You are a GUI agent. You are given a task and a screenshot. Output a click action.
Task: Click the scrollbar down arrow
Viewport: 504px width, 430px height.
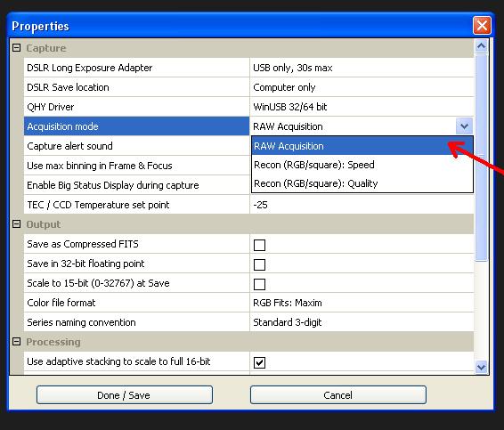(481, 367)
